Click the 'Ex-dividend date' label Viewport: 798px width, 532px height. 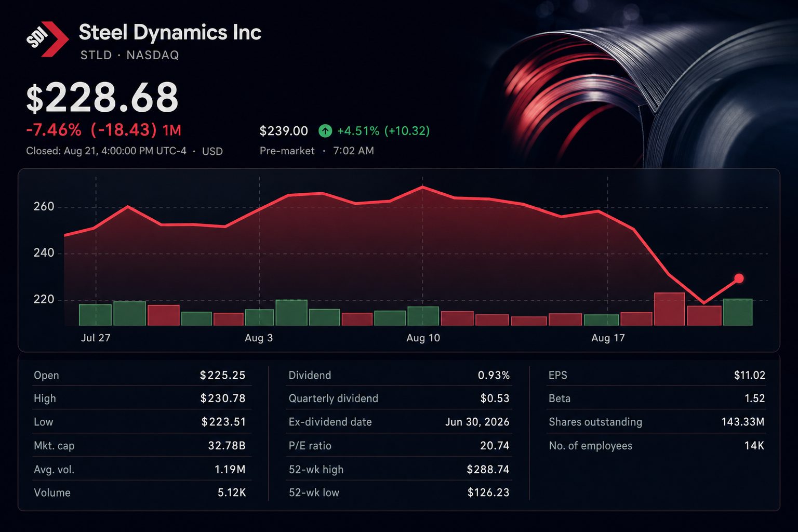pos(330,422)
